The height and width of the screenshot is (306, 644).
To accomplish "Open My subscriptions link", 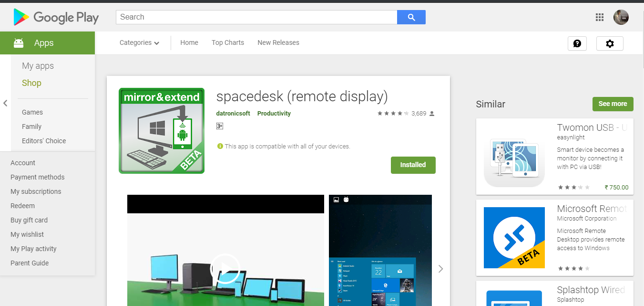I will (36, 191).
